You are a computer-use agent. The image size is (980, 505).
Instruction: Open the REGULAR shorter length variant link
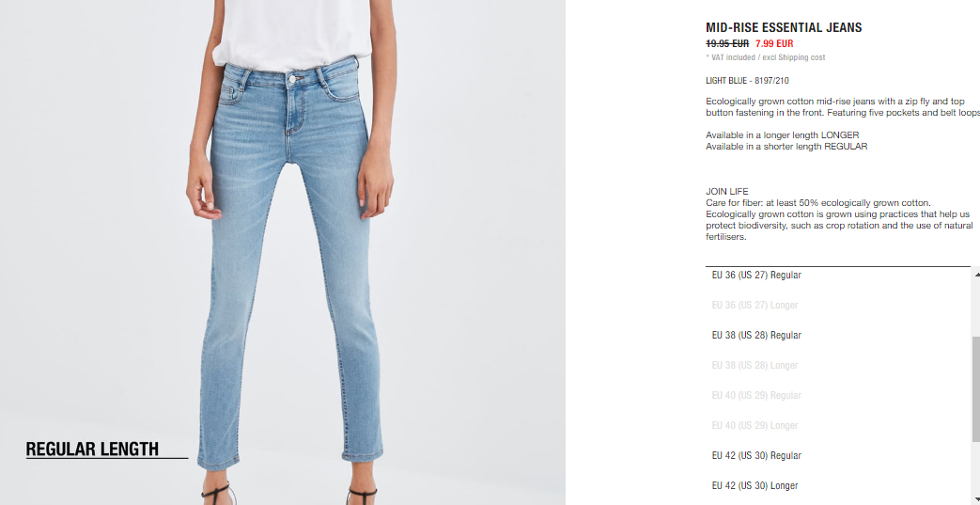(x=846, y=147)
